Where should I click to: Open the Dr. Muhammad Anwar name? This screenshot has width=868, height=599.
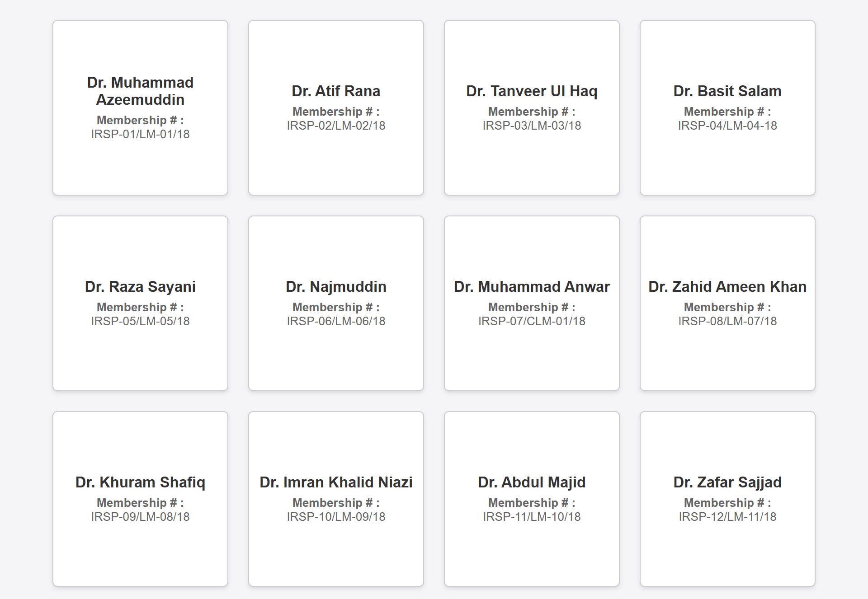click(x=532, y=286)
